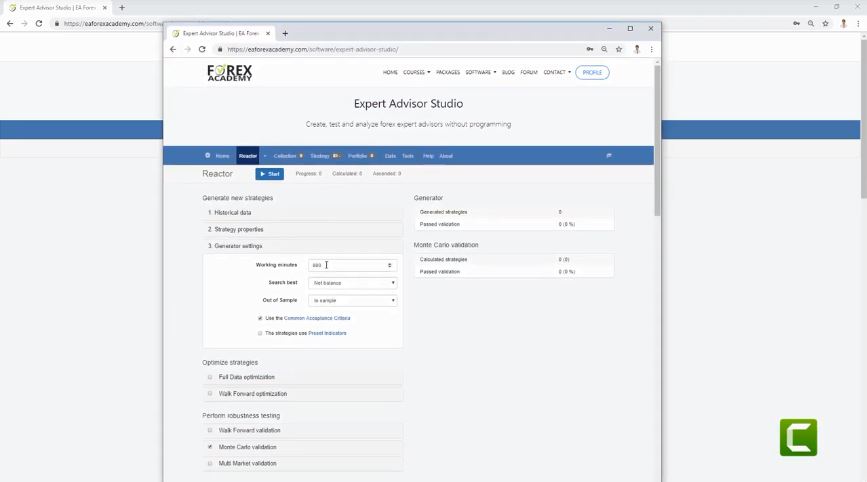Viewport: 867px width, 482px height.
Task: Toggle Use the Common Acceptance Criteria checkbox
Action: pos(260,318)
